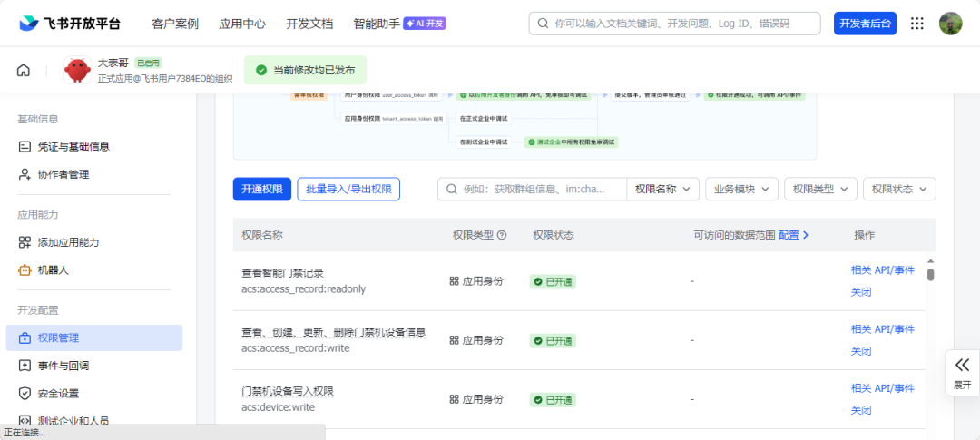Screen dimensions: 980x440
Task: Click the permissions table scrollbar thumb
Action: (x=931, y=274)
